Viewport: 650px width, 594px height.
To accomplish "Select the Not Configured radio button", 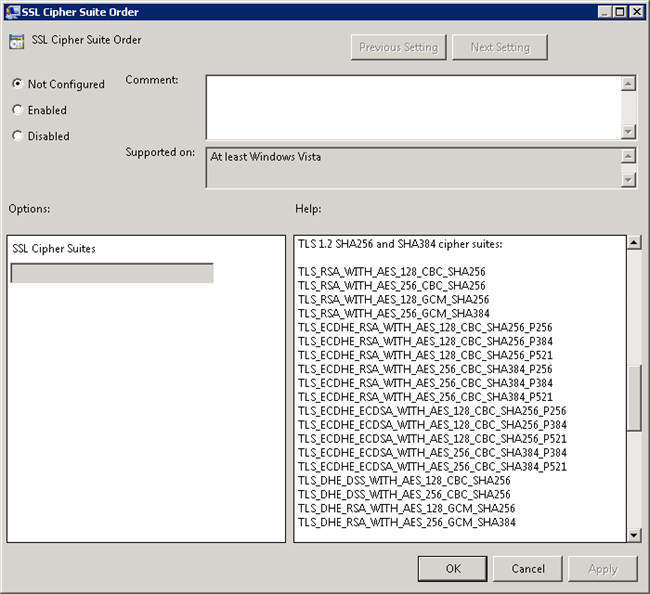I will (x=18, y=85).
